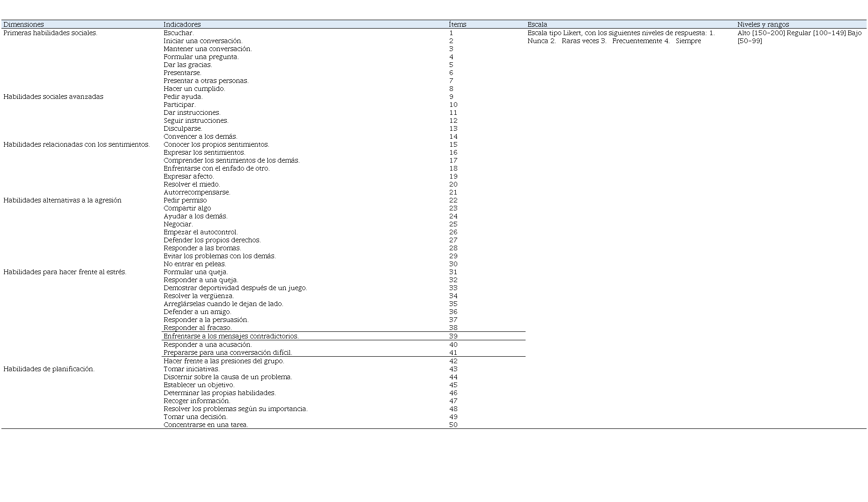Image resolution: width=868 pixels, height=502 pixels.
Task: Click 'Demostrar deportividad después de un juego.'
Action: pos(235,288)
